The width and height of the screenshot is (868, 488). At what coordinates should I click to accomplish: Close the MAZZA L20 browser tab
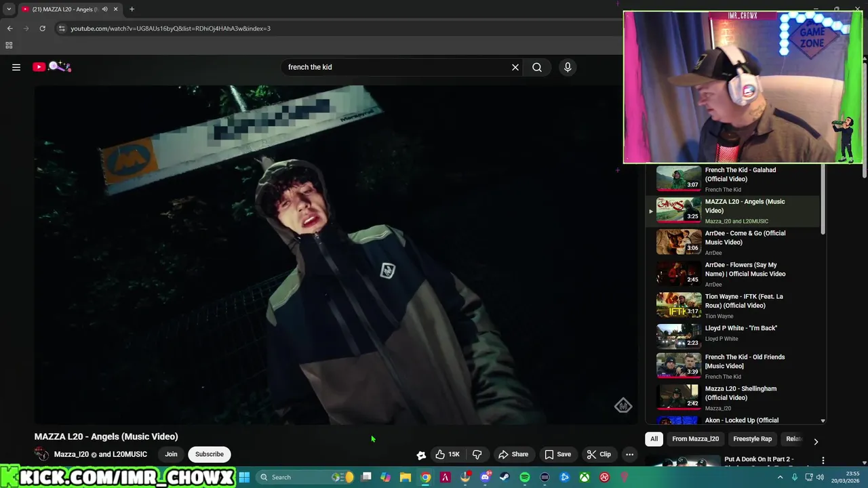click(115, 9)
